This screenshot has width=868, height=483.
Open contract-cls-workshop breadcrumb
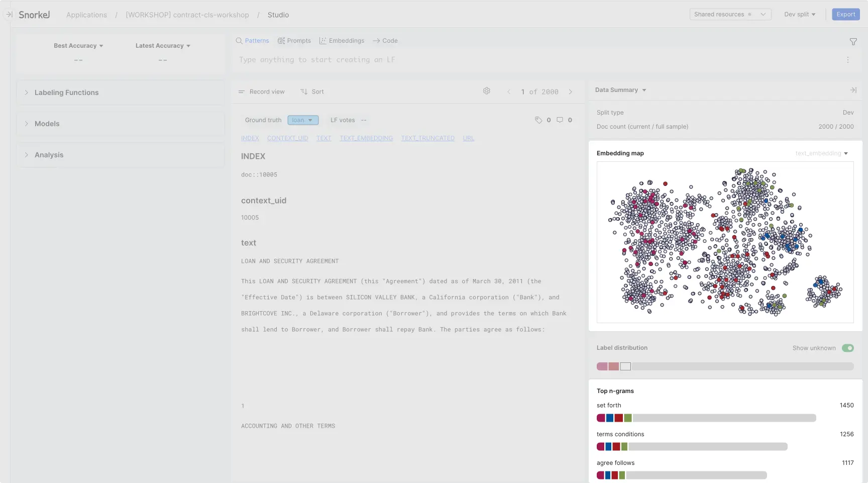(187, 15)
